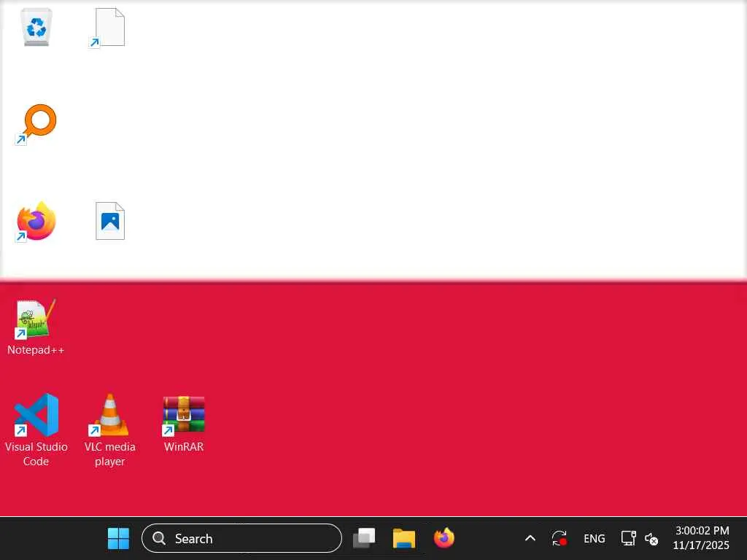The width and height of the screenshot is (747, 560).
Task: Open the network status tray icon
Action: tap(628, 539)
